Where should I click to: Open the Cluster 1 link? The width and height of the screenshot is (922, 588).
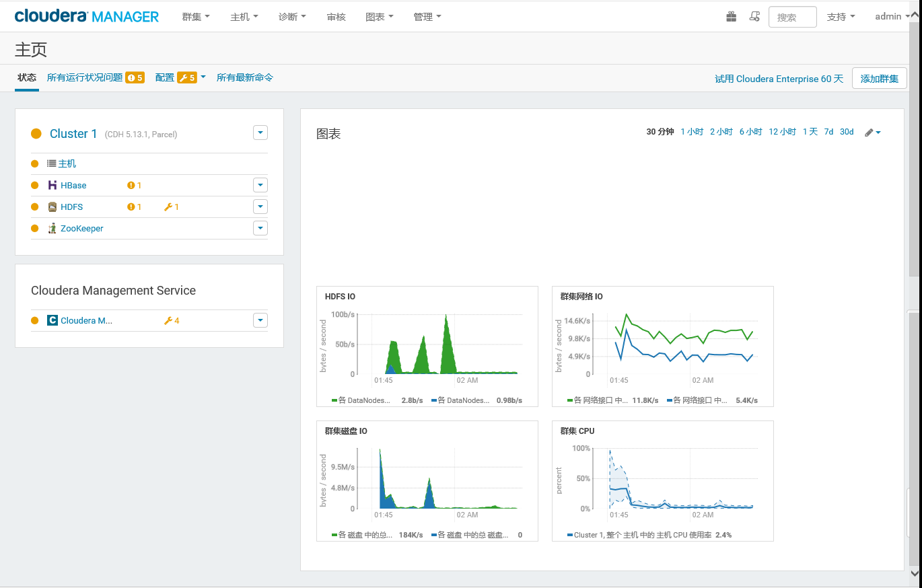tap(73, 133)
